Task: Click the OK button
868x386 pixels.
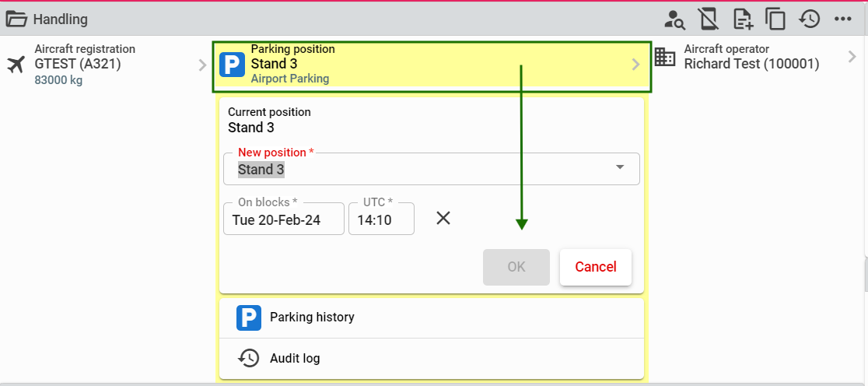Action: pyautogui.click(x=516, y=267)
